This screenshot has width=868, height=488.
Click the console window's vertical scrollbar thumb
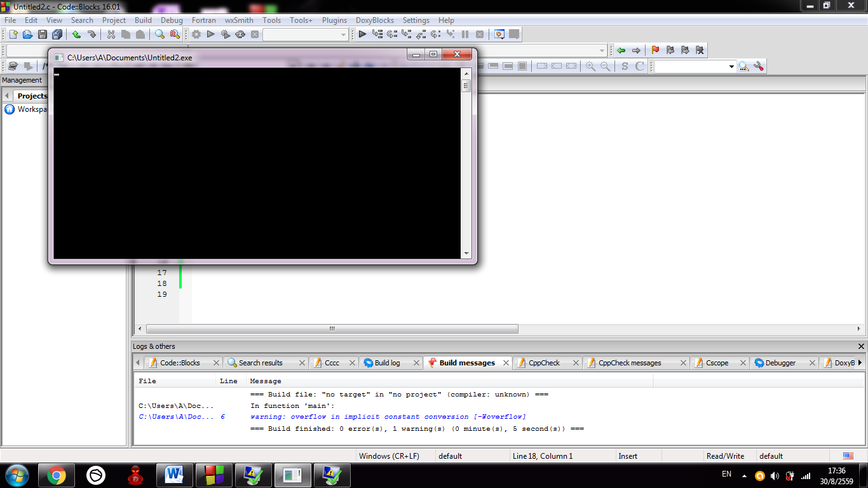tap(466, 86)
